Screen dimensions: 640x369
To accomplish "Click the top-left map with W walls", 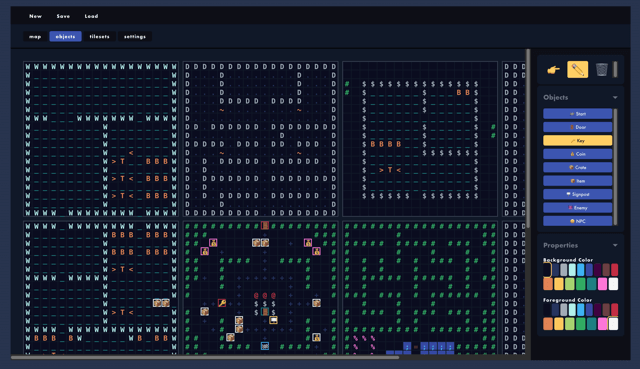I will (x=101, y=139).
